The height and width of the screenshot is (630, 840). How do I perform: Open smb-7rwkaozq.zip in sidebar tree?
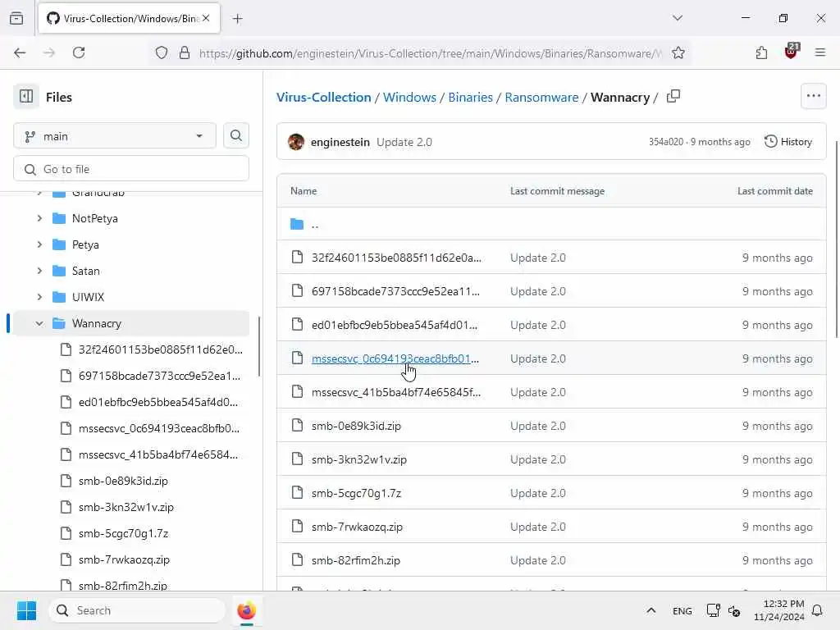pyautogui.click(x=124, y=559)
